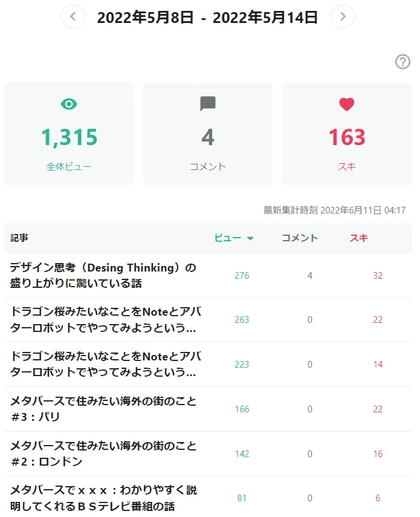
Task: Open article メタバースで住みたい海外の街 #3：パリ
Action: click(x=103, y=409)
